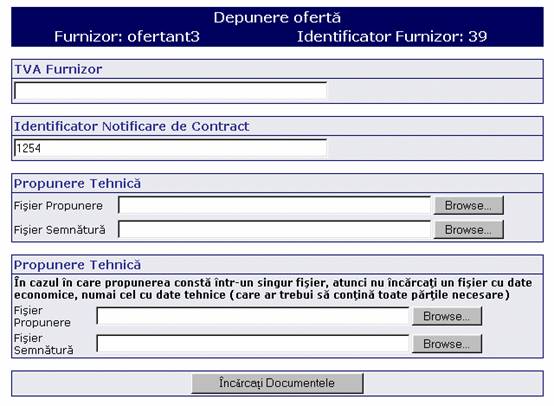Image resolution: width=554 pixels, height=406 pixels.
Task: Click the first Propunere Tehnică section heading
Action: (77, 184)
